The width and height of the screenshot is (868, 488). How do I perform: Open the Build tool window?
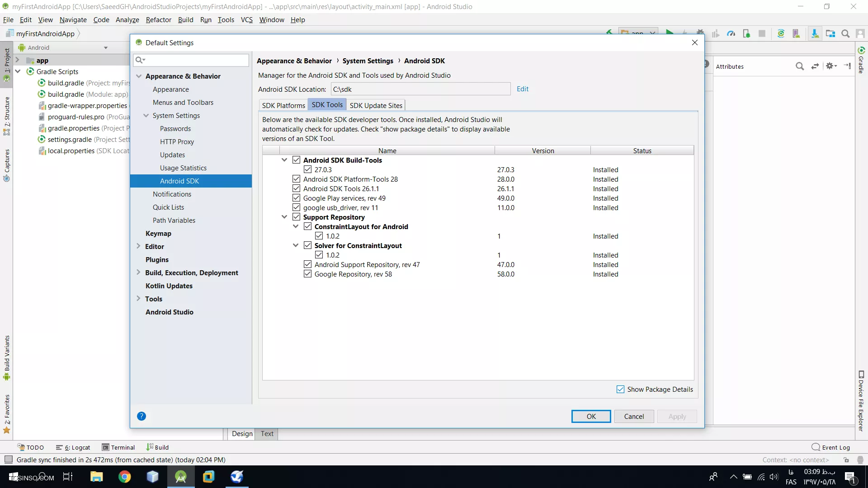(157, 447)
